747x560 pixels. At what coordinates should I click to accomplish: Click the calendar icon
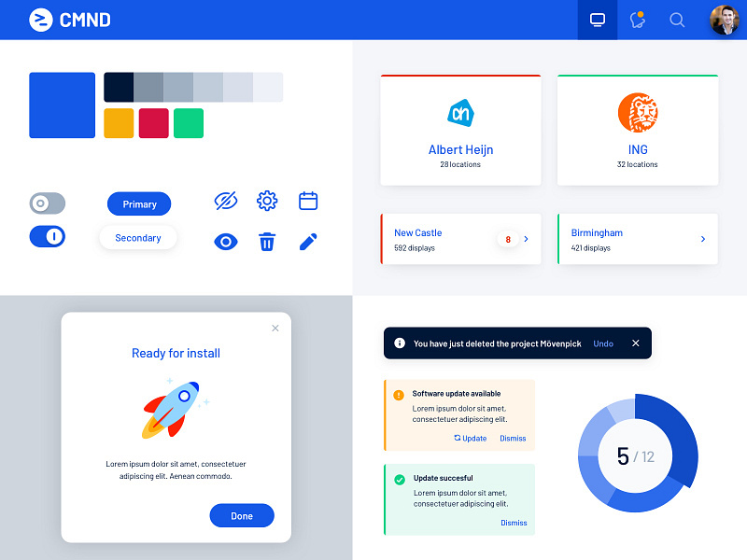308,201
